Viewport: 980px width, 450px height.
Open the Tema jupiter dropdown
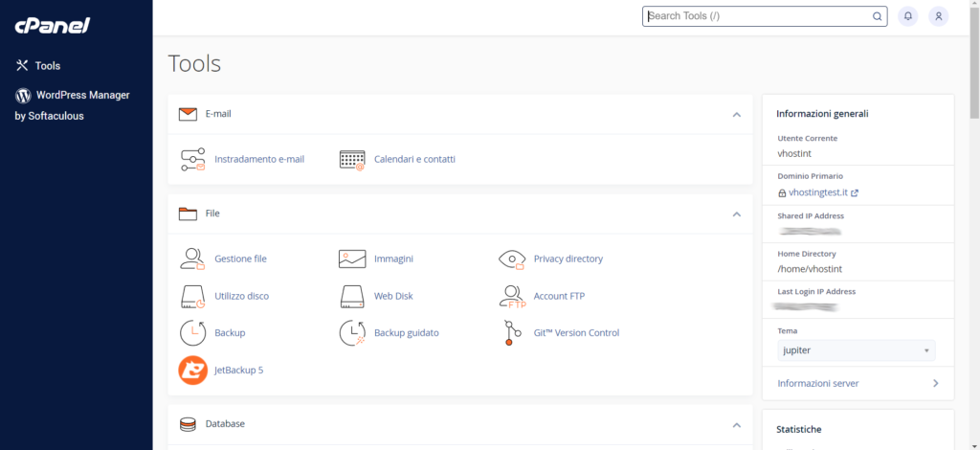pyautogui.click(x=857, y=350)
